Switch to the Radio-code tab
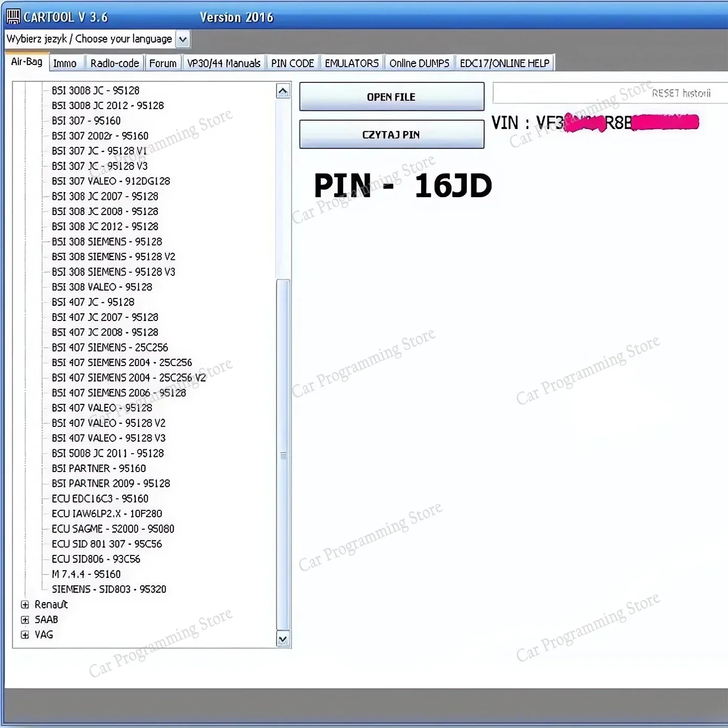This screenshot has width=728, height=728. tap(114, 62)
